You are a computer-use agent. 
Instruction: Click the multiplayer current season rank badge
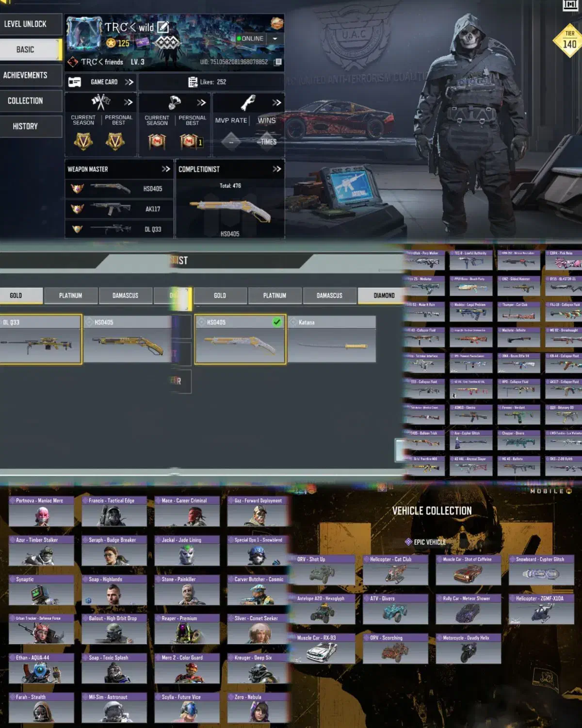click(83, 141)
